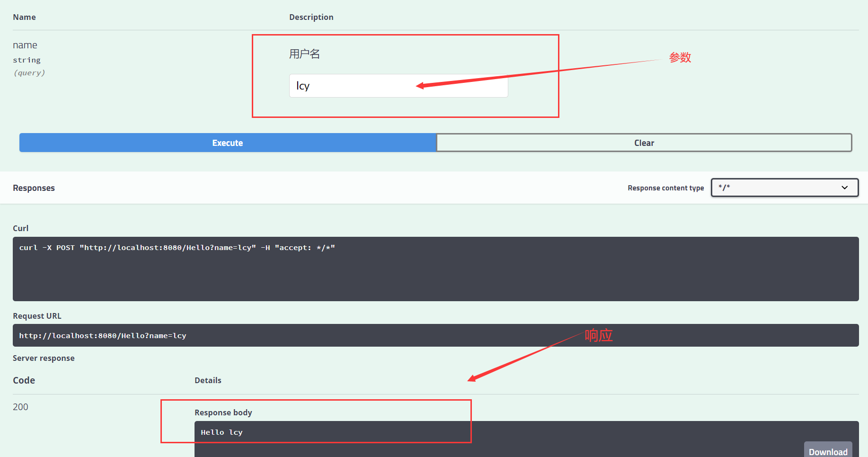
Task: Click the Details column header
Action: [208, 380]
